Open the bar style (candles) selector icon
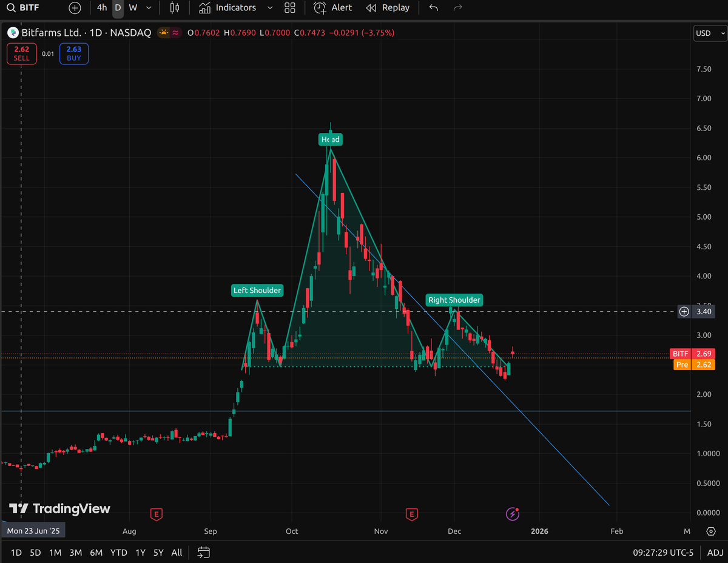 point(174,8)
